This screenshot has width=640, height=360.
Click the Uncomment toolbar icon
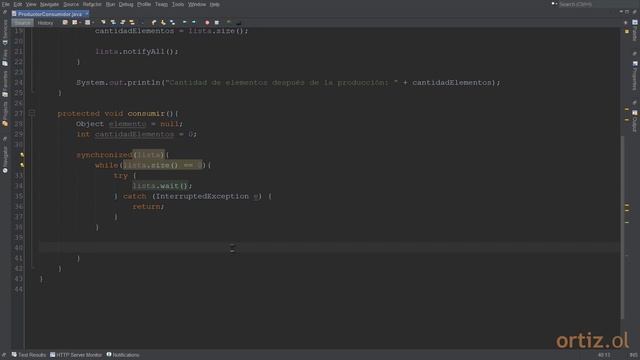(x=238, y=23)
